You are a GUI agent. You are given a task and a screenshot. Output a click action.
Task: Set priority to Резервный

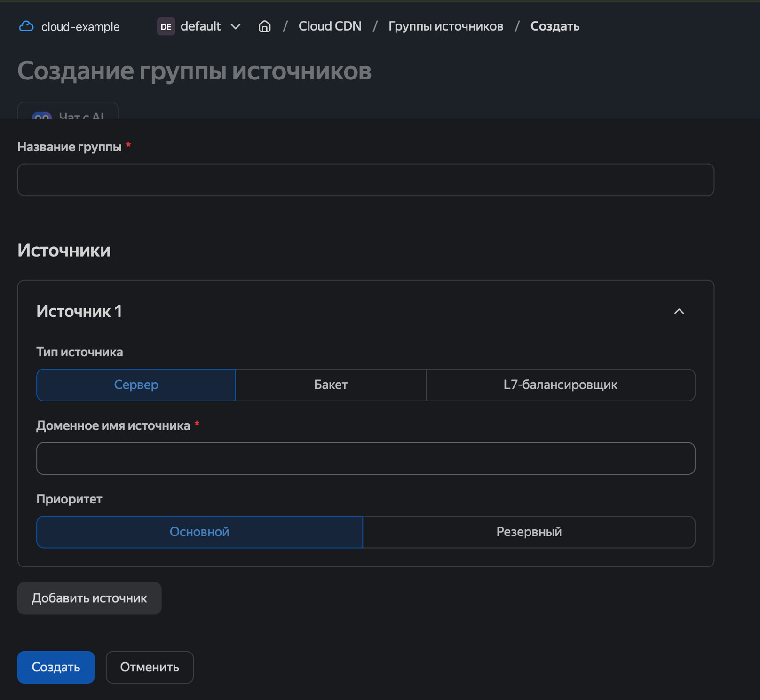coord(529,532)
